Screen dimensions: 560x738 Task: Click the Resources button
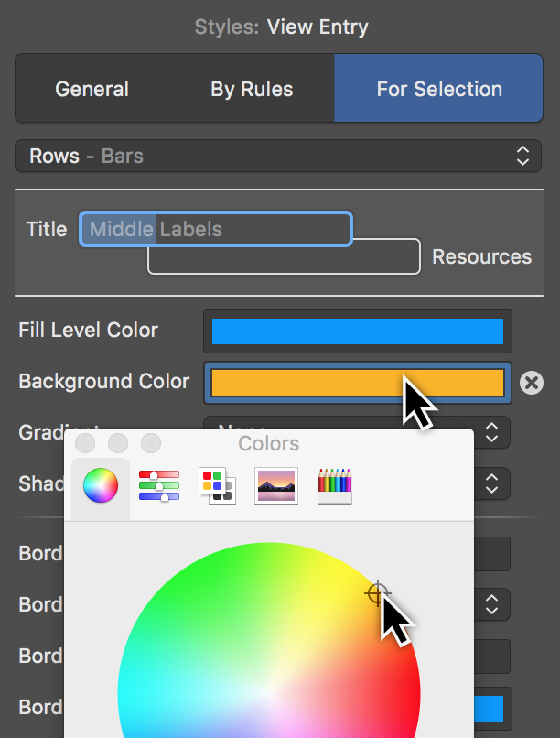point(481,256)
